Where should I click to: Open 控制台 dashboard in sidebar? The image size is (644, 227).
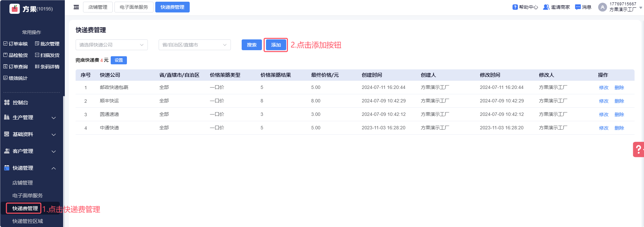[x=20, y=103]
